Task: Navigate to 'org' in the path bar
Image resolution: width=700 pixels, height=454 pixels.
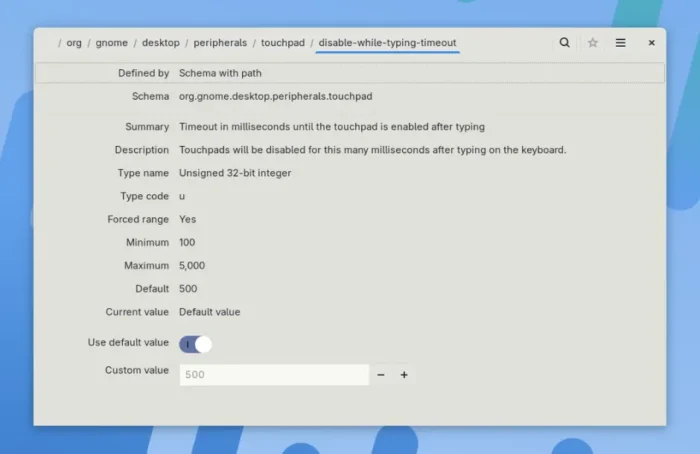Action: [74, 43]
